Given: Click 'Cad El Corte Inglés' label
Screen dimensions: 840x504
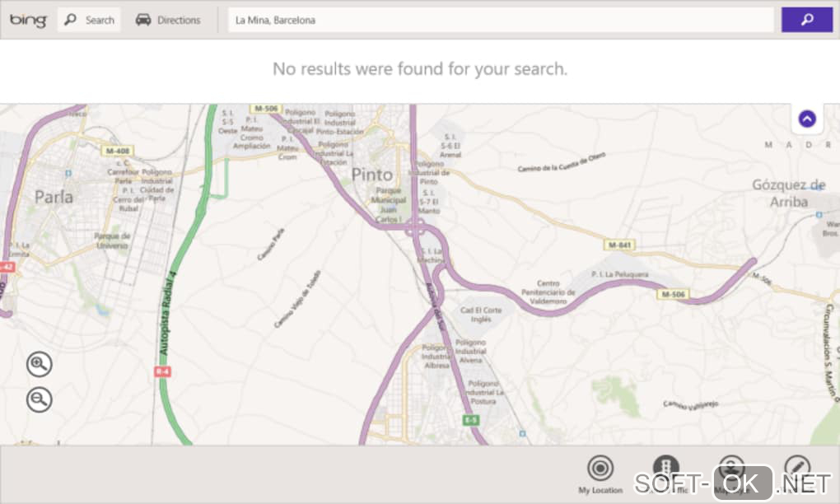Looking at the screenshot, I should (x=481, y=315).
